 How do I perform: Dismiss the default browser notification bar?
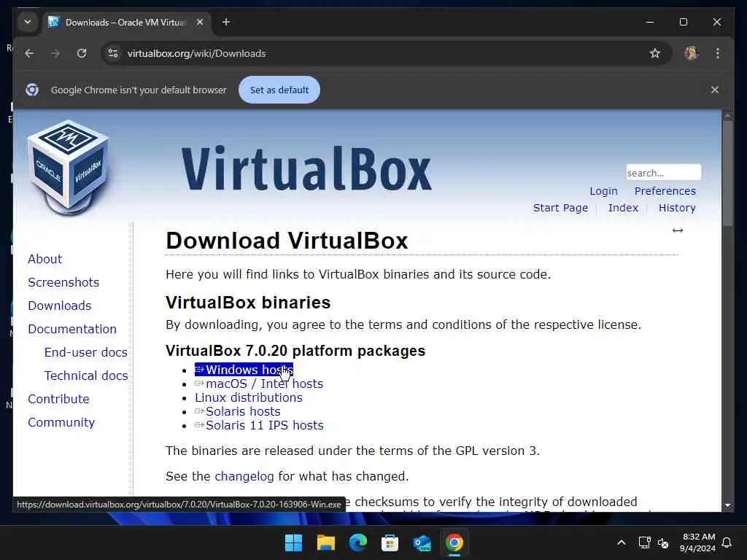[x=715, y=90]
